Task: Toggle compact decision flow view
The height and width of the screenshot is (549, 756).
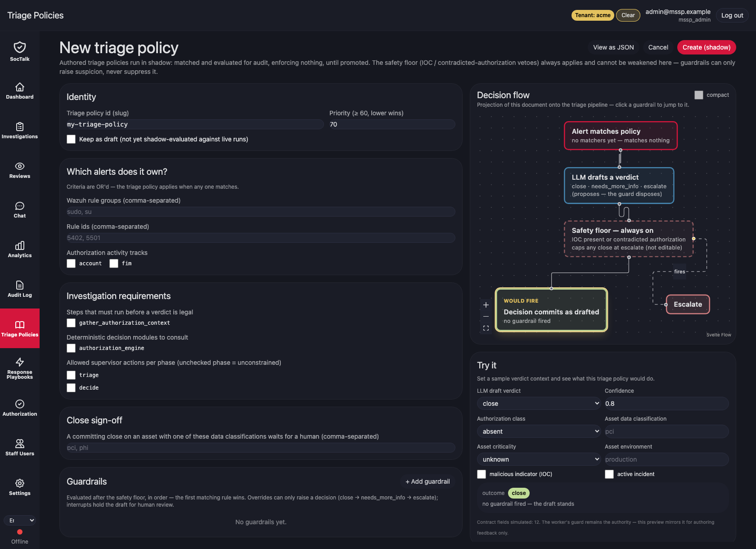Action: click(699, 95)
